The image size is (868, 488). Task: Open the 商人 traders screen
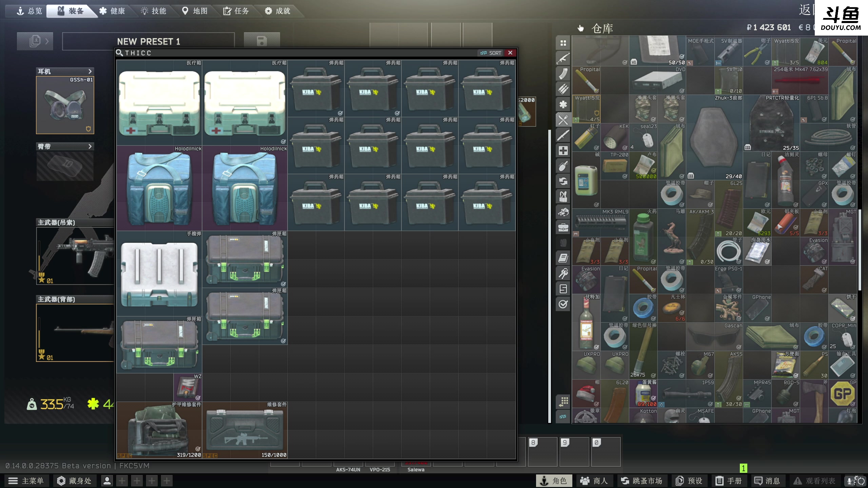tap(594, 481)
